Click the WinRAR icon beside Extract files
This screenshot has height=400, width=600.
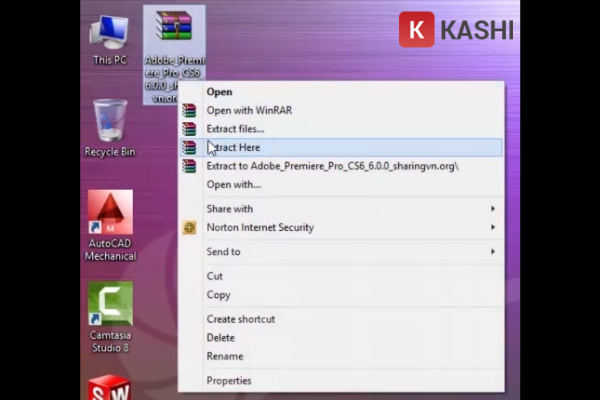(x=189, y=129)
